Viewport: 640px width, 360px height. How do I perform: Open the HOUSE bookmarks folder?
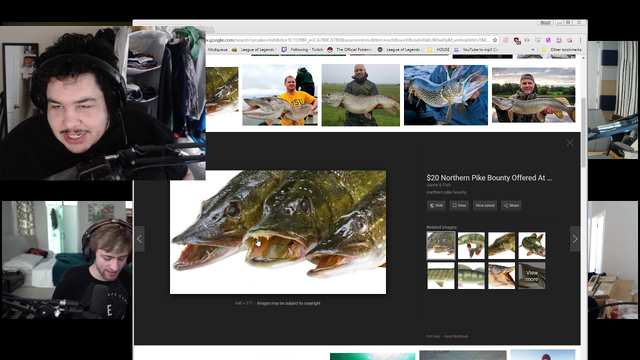pos(439,49)
